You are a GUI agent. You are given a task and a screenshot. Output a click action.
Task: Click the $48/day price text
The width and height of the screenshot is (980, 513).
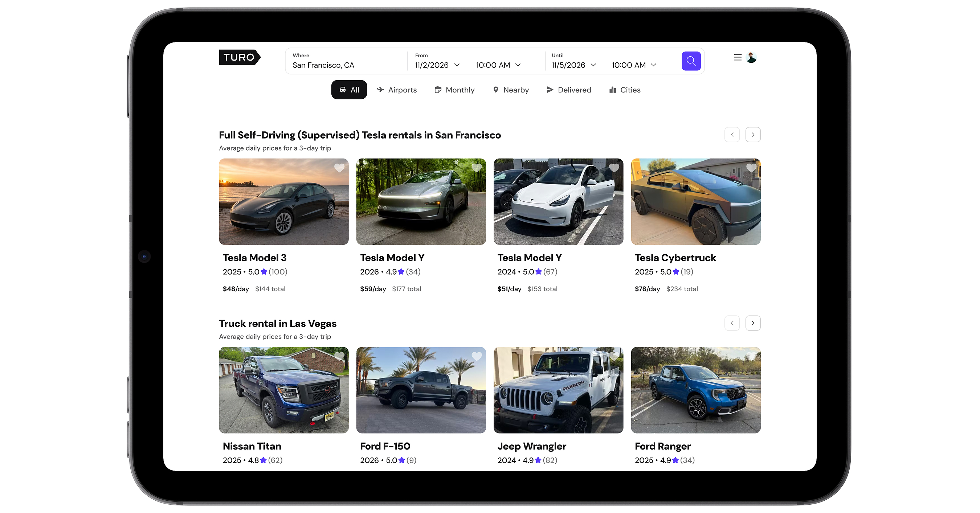(236, 289)
